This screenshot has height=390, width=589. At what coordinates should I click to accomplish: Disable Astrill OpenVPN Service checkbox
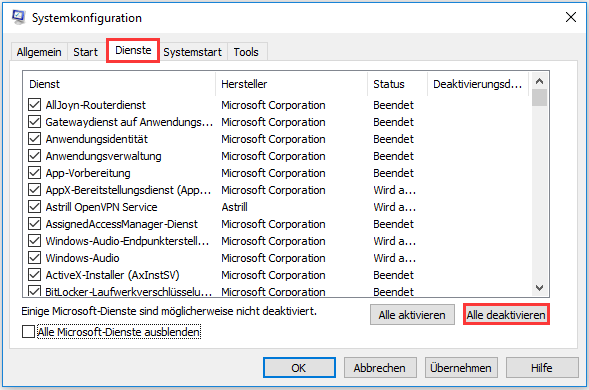35,207
